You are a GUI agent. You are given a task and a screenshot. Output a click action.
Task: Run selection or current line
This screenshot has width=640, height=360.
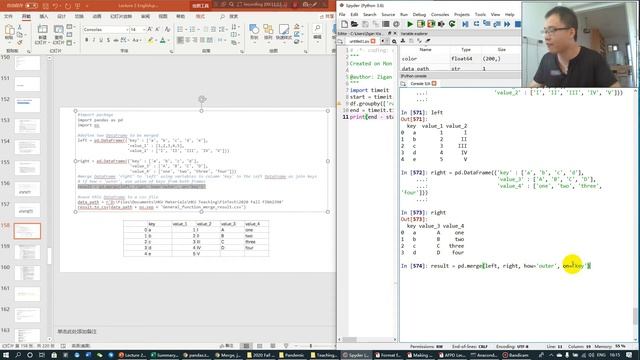[x=441, y=24]
